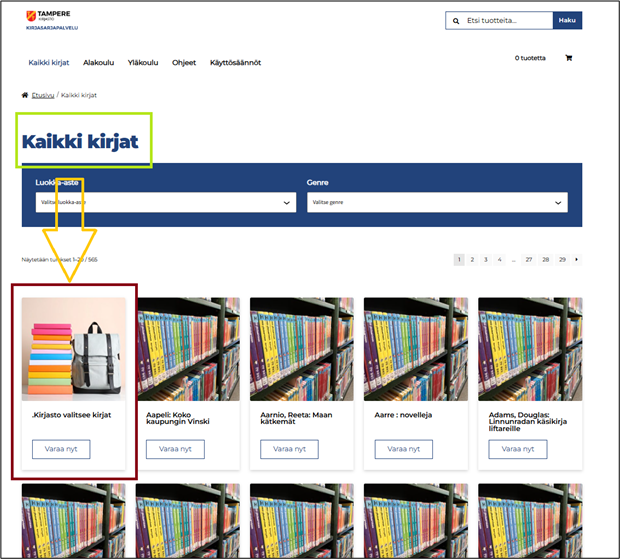Click Varaa nyt under Kirjasto valitsee kirjat
The image size is (620, 559).
[61, 449]
